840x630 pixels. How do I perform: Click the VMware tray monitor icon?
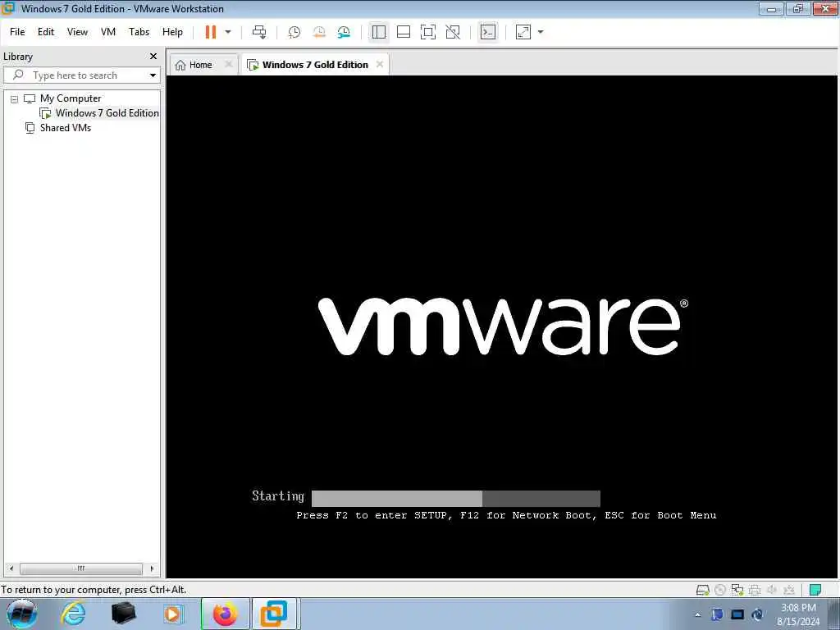(x=737, y=614)
